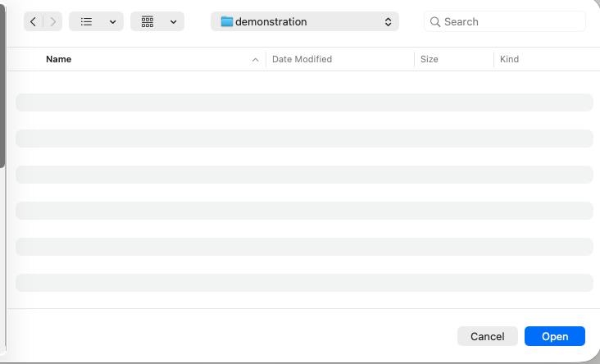Go forward with the right chevron button
The width and height of the screenshot is (600, 364).
[53, 22]
